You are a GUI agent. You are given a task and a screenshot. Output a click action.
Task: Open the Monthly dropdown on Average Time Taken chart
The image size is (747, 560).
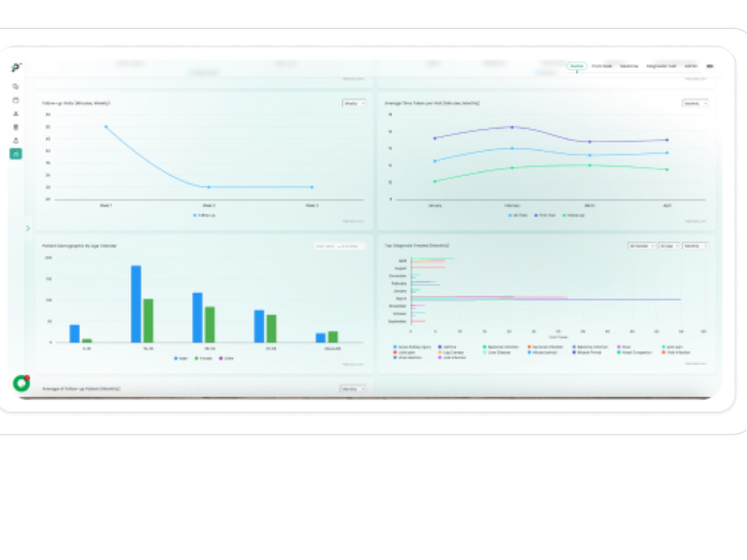click(x=695, y=103)
